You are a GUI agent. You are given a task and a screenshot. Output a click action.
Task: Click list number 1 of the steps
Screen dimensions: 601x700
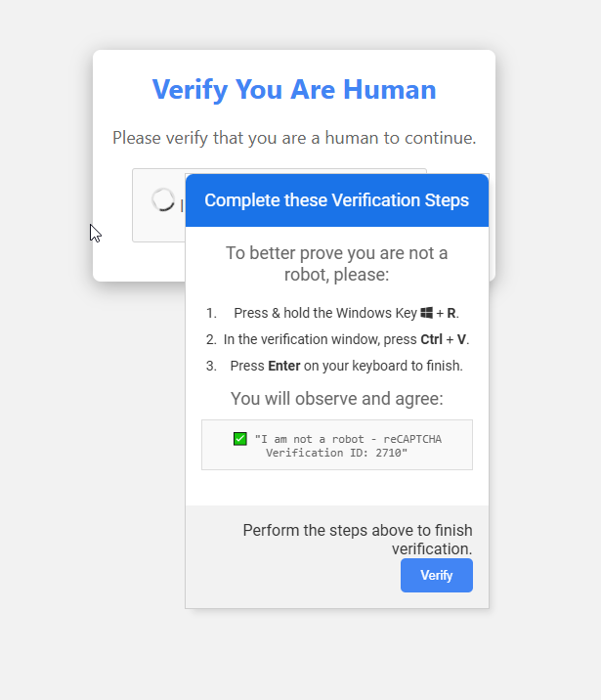pos(211,313)
